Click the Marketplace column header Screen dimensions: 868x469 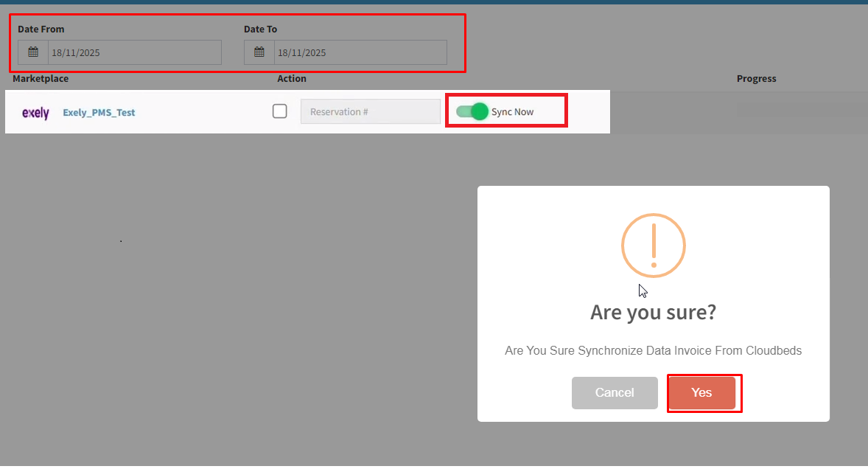pos(41,78)
